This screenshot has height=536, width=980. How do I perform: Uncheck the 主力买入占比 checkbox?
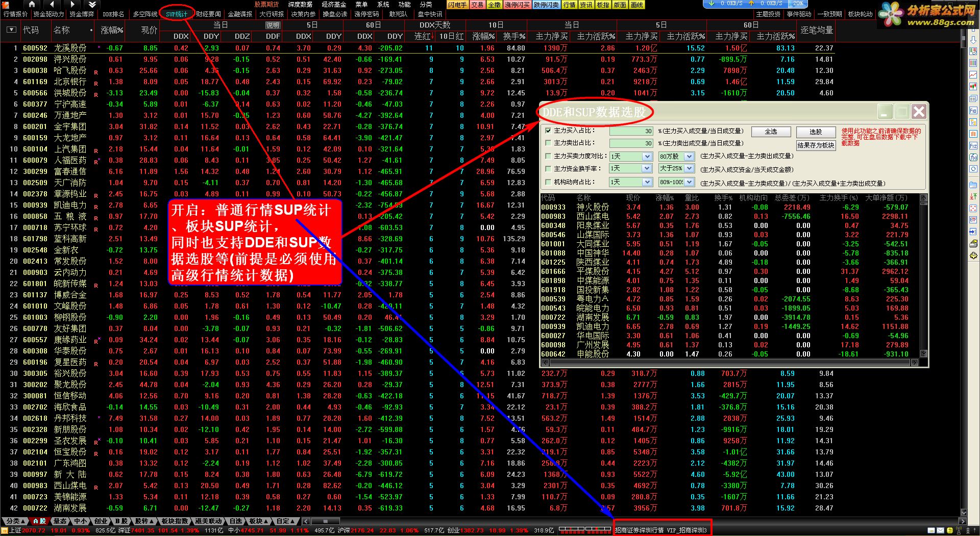coord(548,131)
